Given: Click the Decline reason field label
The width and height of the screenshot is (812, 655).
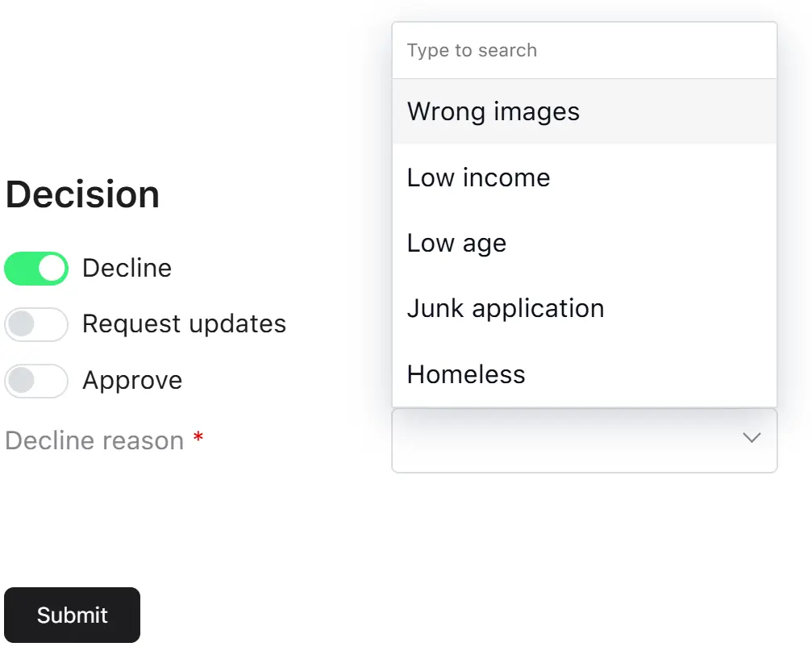Looking at the screenshot, I should pyautogui.click(x=94, y=441).
